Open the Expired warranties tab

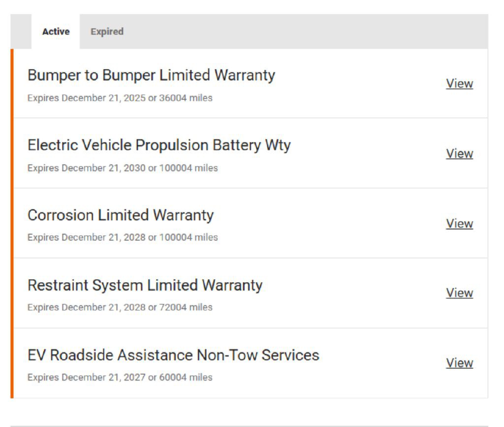click(107, 32)
